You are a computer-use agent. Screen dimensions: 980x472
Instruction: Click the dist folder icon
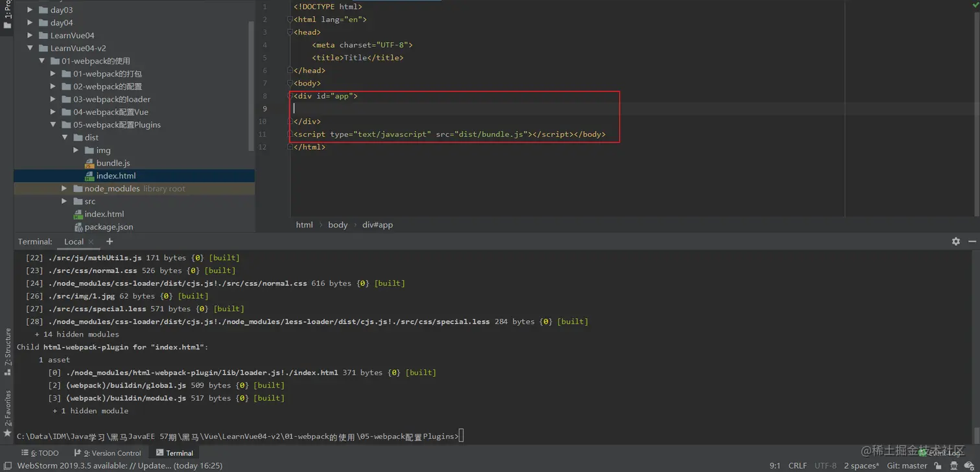tap(78, 137)
